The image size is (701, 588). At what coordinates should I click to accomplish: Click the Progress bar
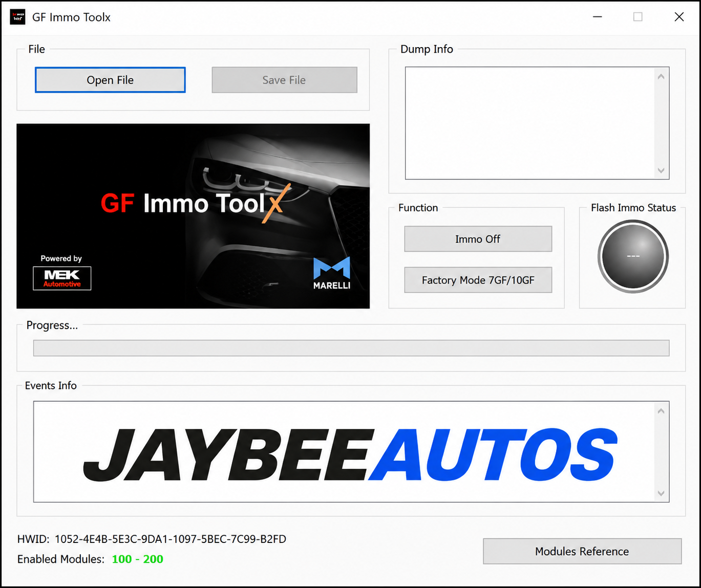[351, 348]
